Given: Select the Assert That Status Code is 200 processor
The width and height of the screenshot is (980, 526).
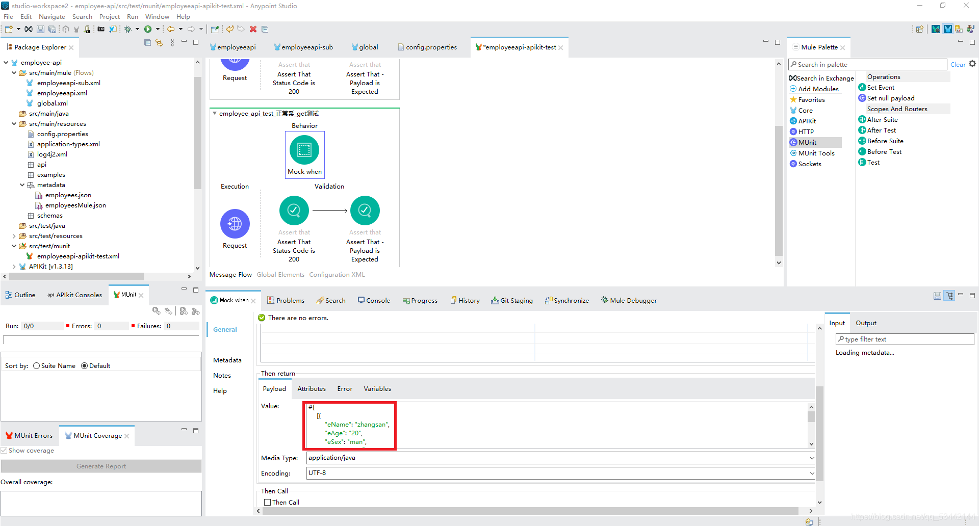Looking at the screenshot, I should (294, 211).
